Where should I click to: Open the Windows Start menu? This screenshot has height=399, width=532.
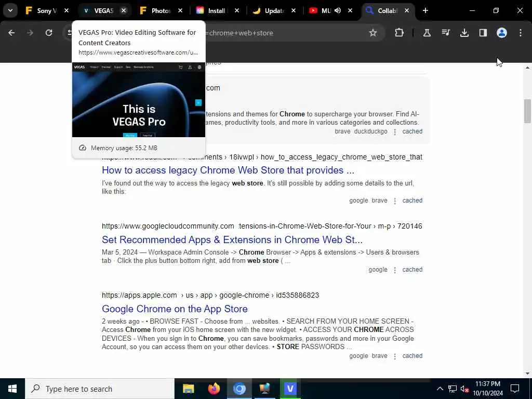pyautogui.click(x=12, y=389)
